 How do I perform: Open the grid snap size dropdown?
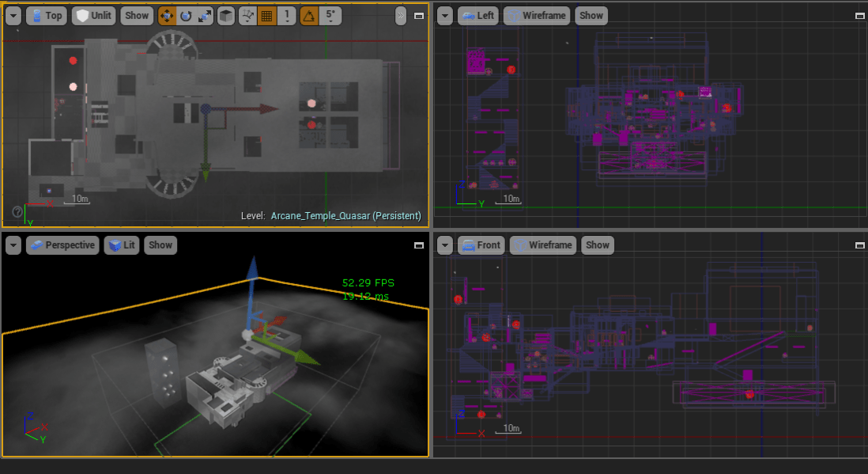pyautogui.click(x=286, y=15)
